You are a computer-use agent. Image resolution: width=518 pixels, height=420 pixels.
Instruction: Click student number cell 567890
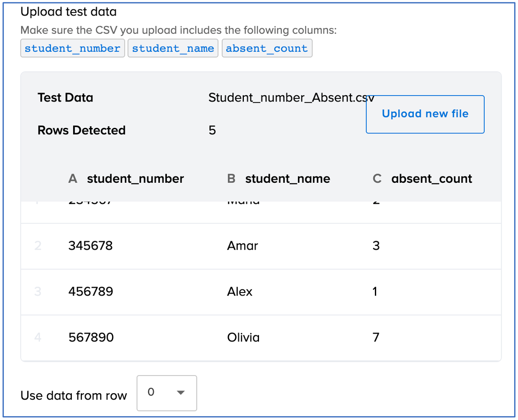pos(91,337)
